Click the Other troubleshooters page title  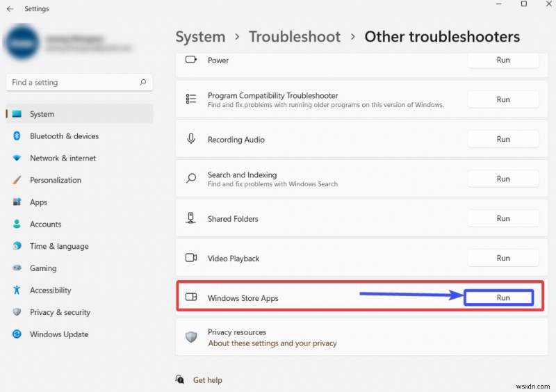tap(442, 37)
